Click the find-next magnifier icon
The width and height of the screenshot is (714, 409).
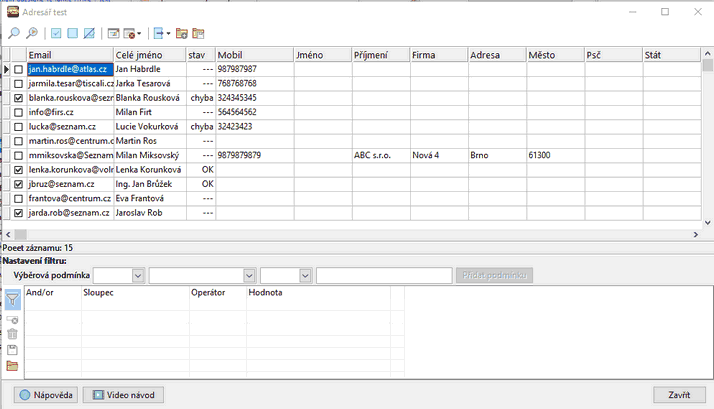pos(33,33)
